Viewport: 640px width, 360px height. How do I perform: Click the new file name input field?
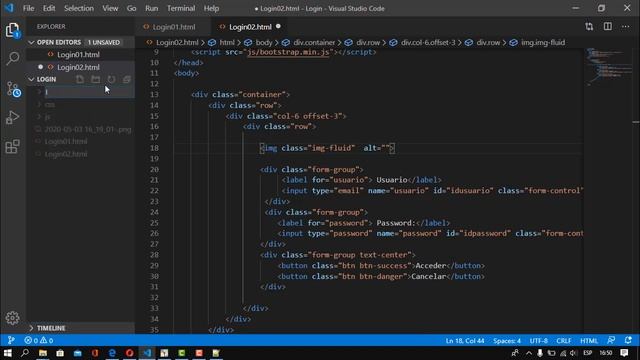[x=89, y=92]
